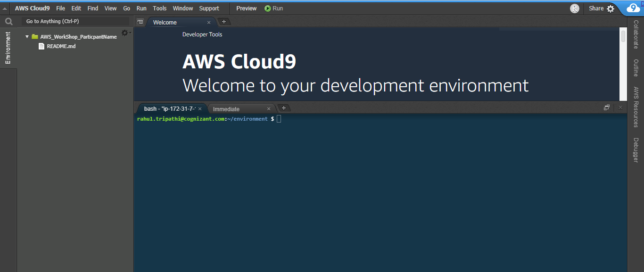Click the AWS Cloud9 heading
The width and height of the screenshot is (644, 272).
(x=239, y=62)
